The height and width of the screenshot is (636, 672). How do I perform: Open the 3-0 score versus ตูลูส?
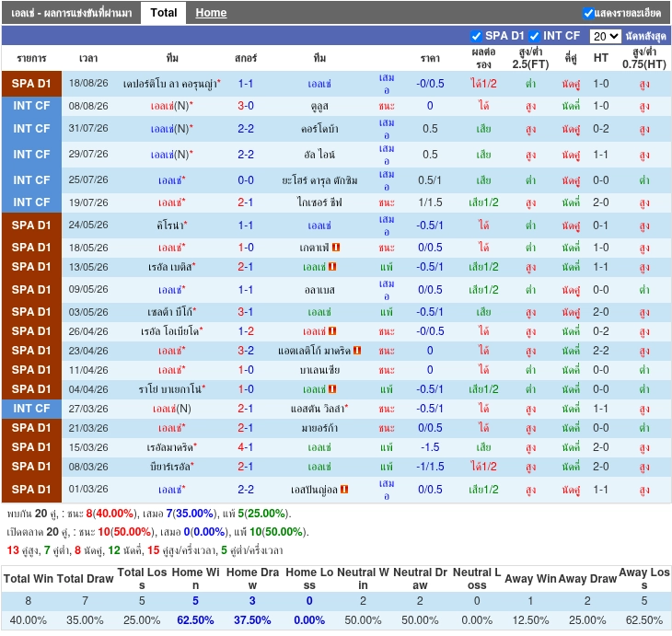pos(246,106)
